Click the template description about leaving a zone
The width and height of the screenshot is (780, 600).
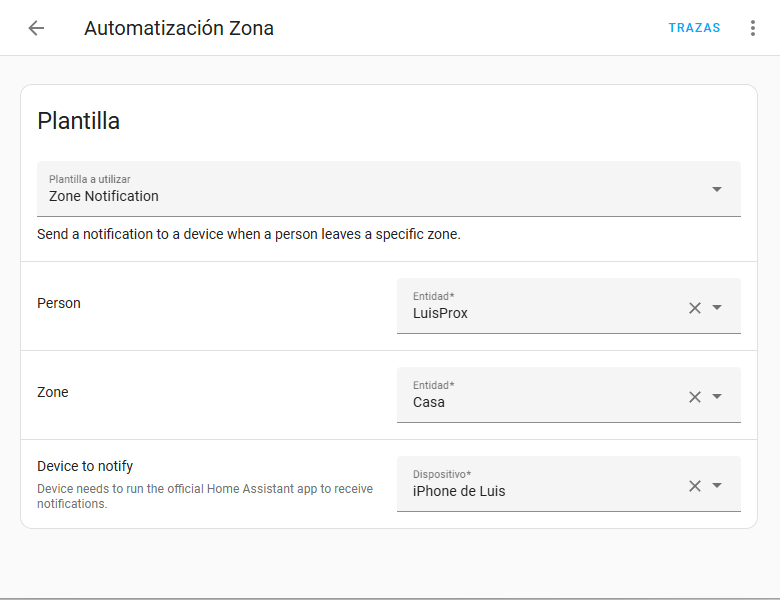(249, 235)
